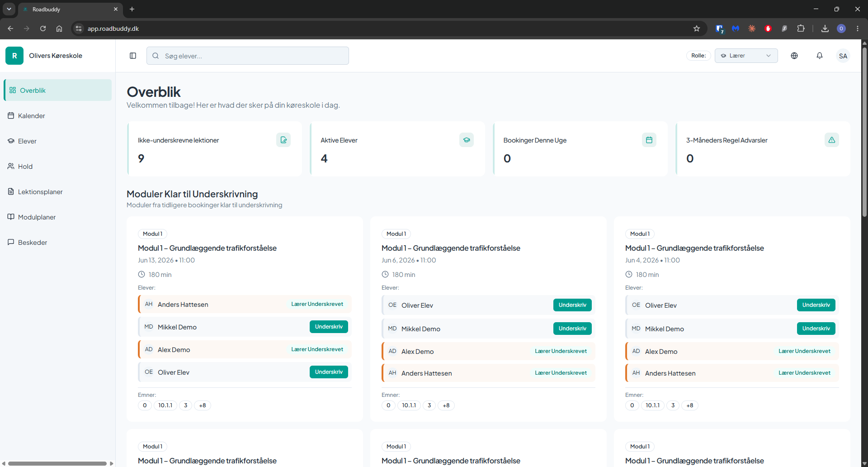
Task: Open the notifications bell
Action: point(820,56)
